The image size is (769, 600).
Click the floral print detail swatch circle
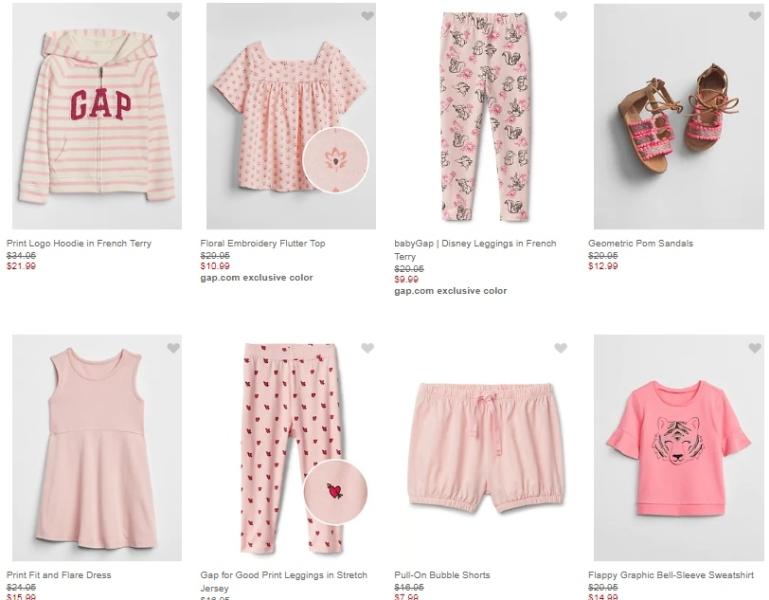click(x=335, y=160)
